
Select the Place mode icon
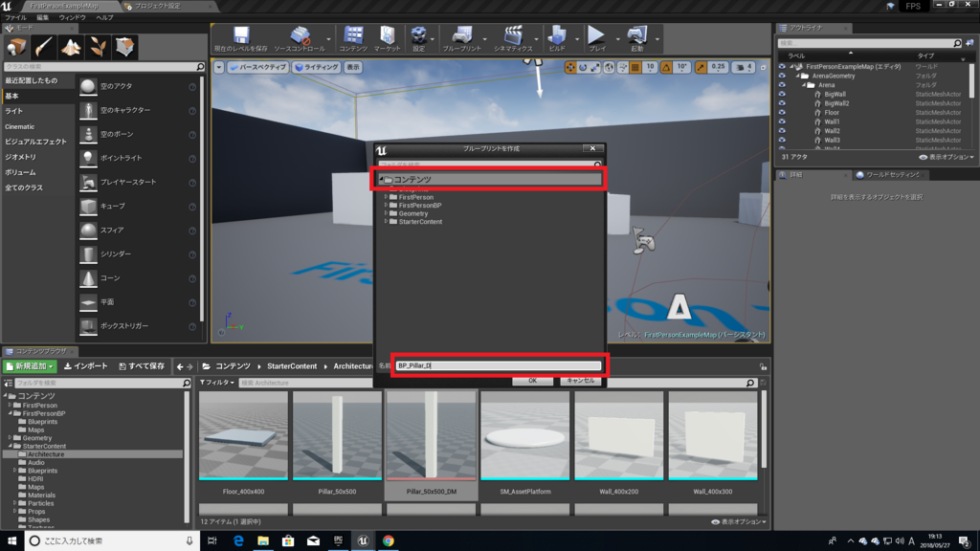click(x=16, y=47)
